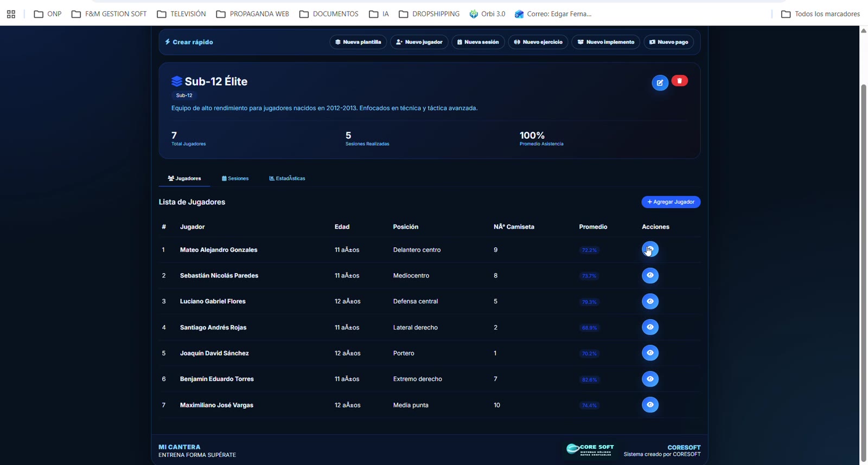This screenshot has height=465, width=868.
Task: Switch to the Sesiones tab
Action: pyautogui.click(x=235, y=178)
